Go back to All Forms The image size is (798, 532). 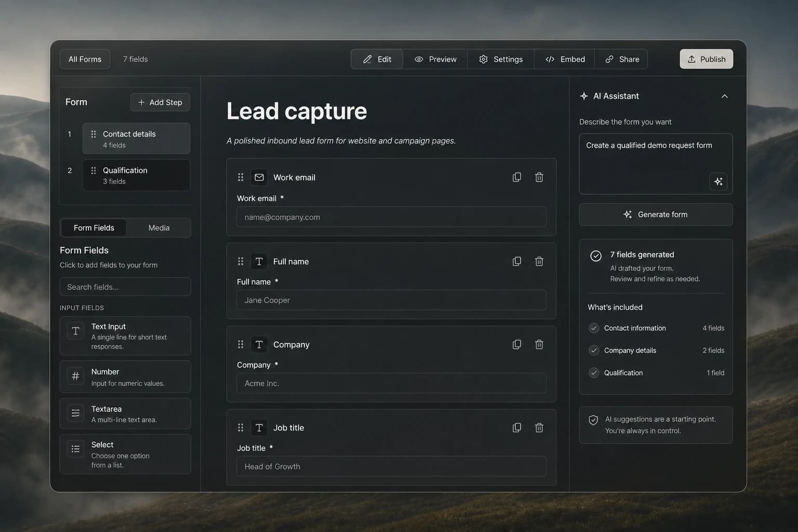(85, 59)
